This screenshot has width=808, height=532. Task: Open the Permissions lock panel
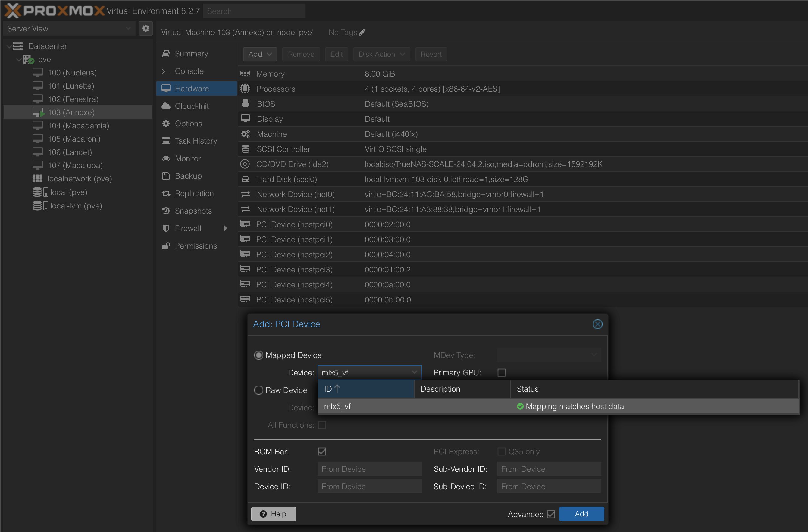[x=196, y=246]
